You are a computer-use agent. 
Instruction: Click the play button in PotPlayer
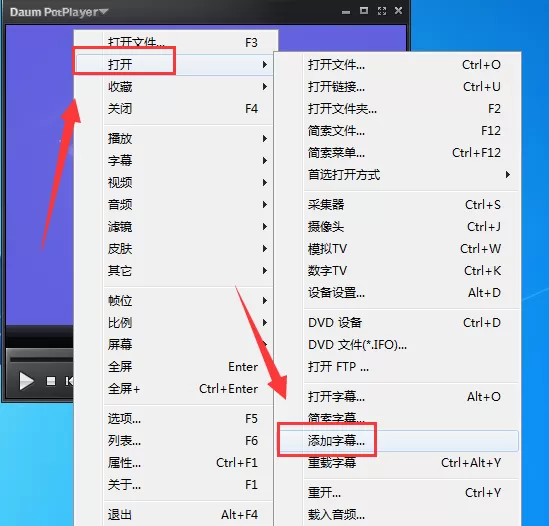pyautogui.click(x=27, y=381)
